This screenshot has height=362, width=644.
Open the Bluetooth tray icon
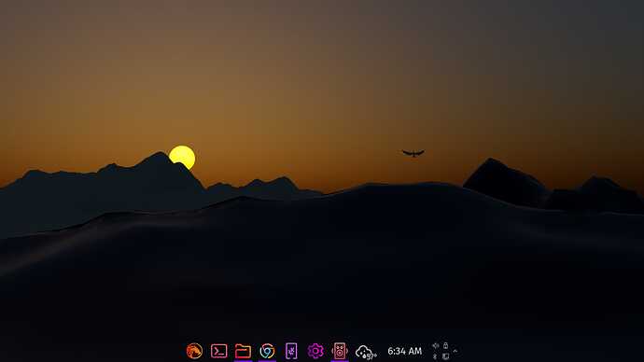(435, 356)
